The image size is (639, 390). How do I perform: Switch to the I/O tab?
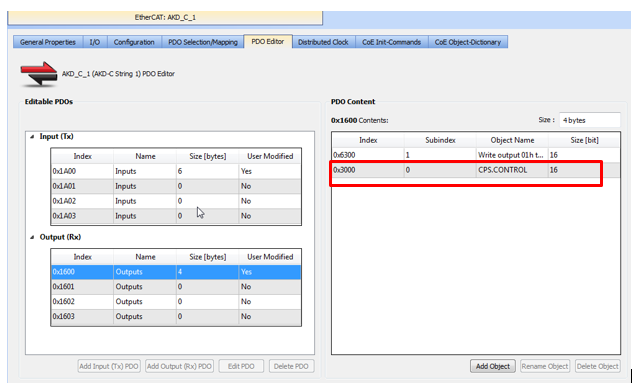(x=95, y=42)
